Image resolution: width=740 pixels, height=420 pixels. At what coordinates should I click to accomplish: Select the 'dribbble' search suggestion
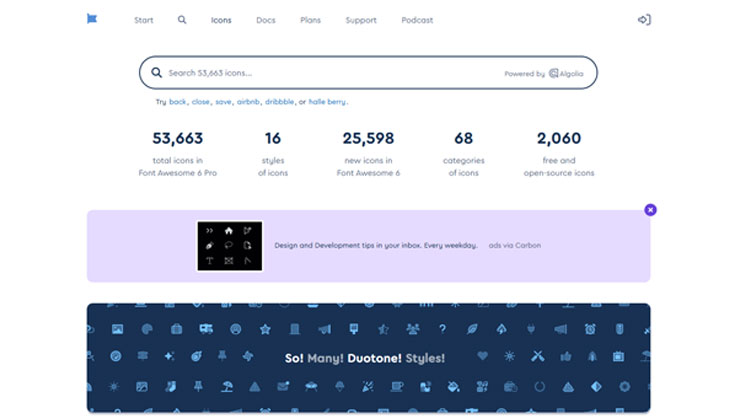pos(279,102)
